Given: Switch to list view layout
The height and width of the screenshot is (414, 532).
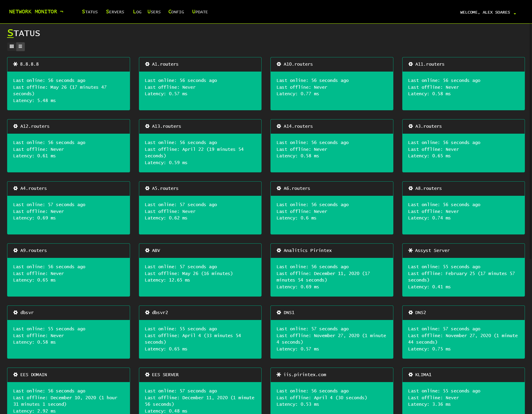Looking at the screenshot, I should click(20, 46).
